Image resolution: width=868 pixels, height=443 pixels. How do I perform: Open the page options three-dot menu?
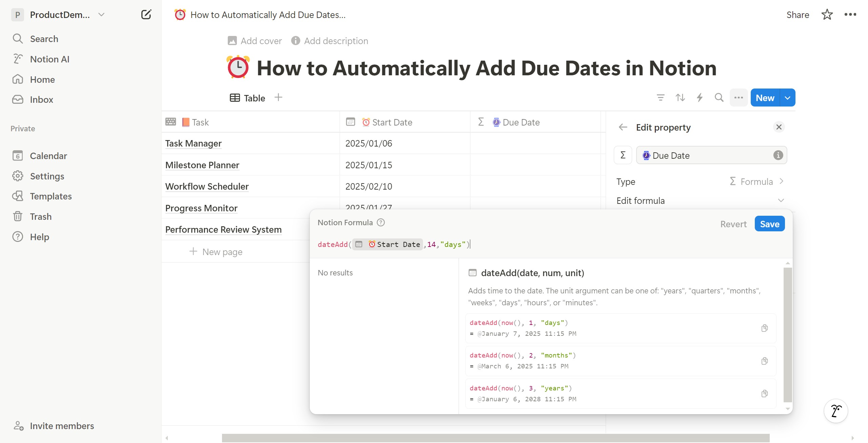pyautogui.click(x=850, y=15)
